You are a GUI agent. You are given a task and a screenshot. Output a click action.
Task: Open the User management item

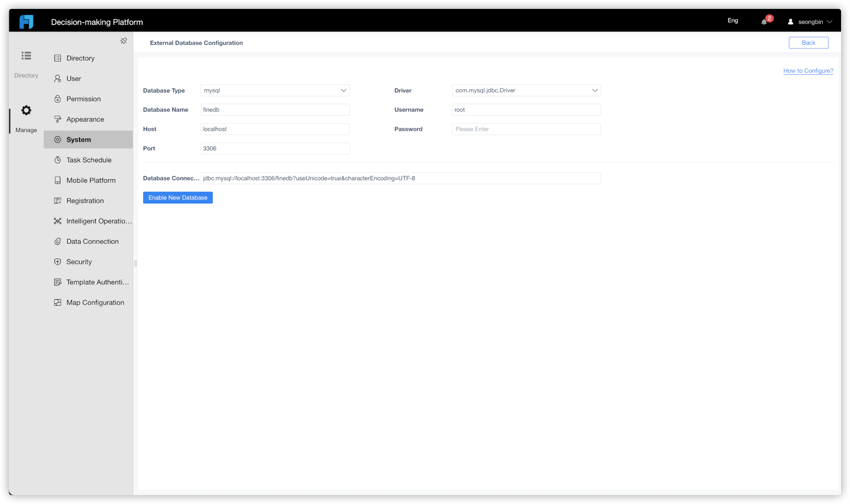tap(88, 79)
